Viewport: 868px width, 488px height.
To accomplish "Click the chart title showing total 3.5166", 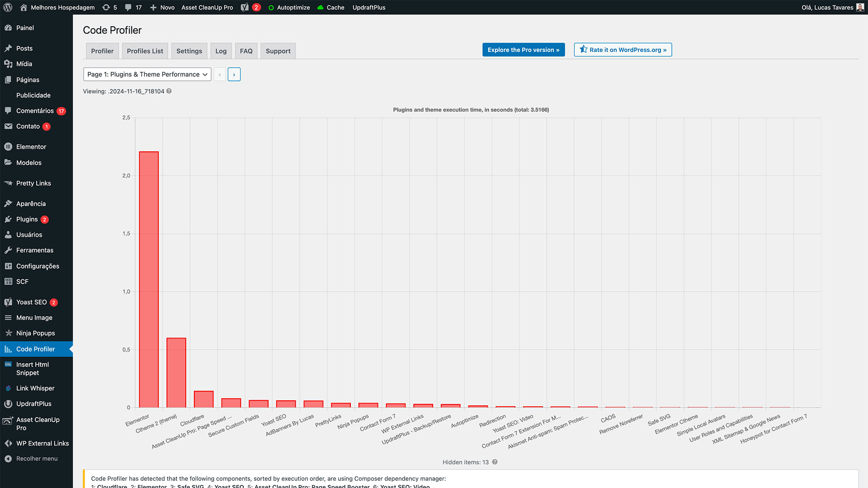I will pos(471,110).
